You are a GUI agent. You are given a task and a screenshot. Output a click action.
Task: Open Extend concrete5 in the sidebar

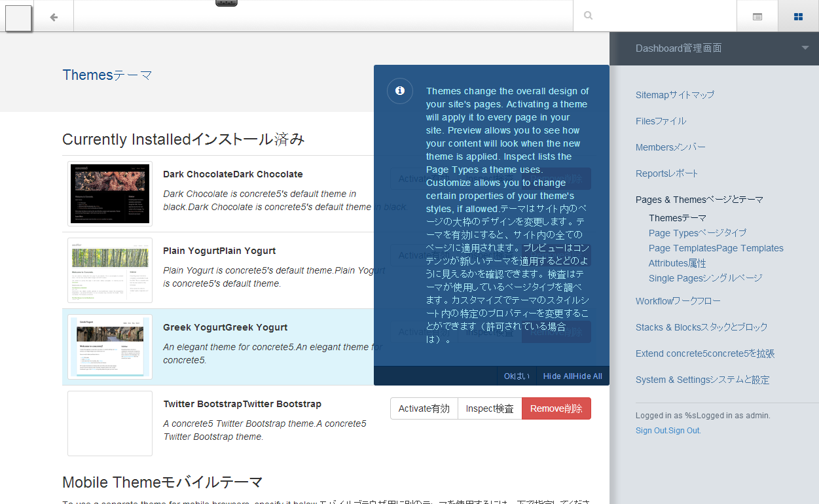(705, 353)
